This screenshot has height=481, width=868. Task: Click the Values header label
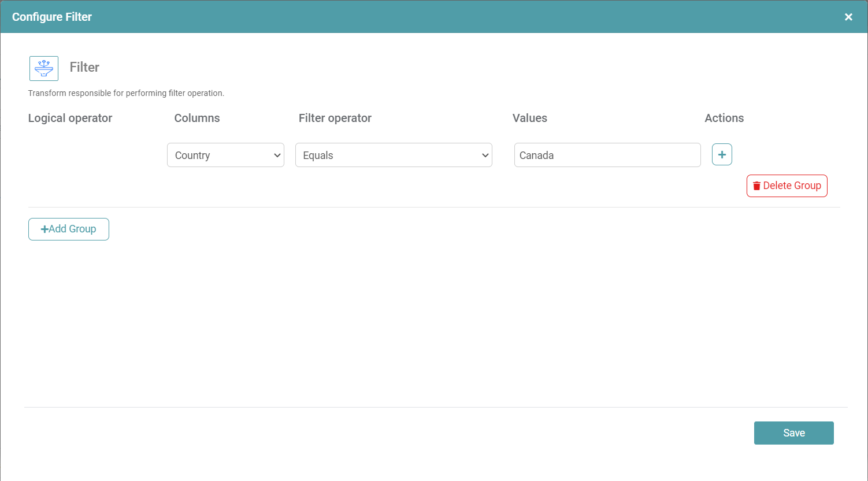[x=529, y=118]
